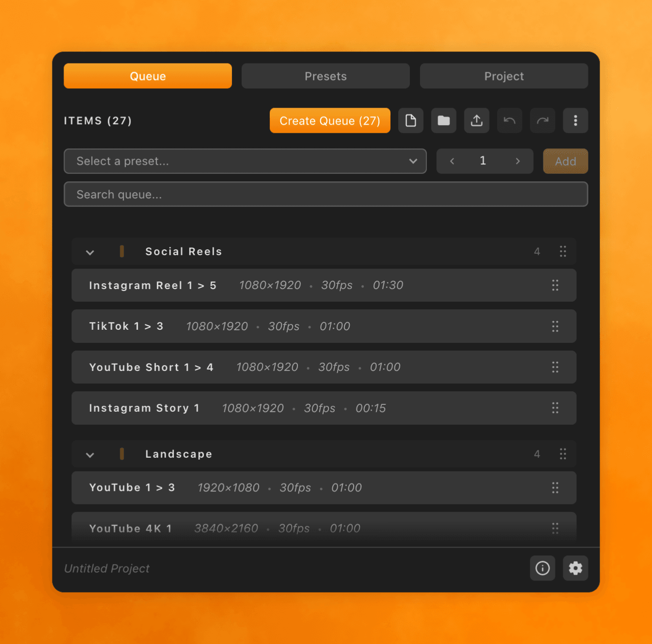The image size is (652, 644).
Task: Select the YouTube Short 1 > 4 item
Action: 324,367
